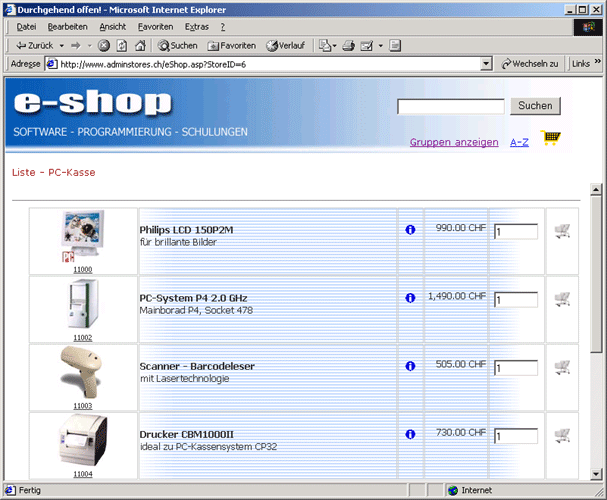Screen dimensions: 607x500
Task: Stop loading with the stop icon
Action: pos(103,46)
